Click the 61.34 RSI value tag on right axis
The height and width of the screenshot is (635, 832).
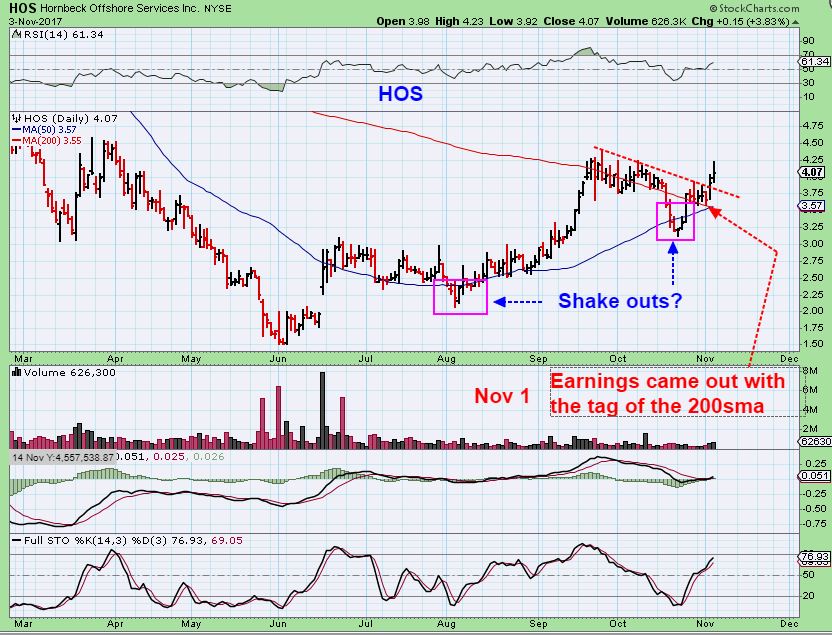[813, 62]
